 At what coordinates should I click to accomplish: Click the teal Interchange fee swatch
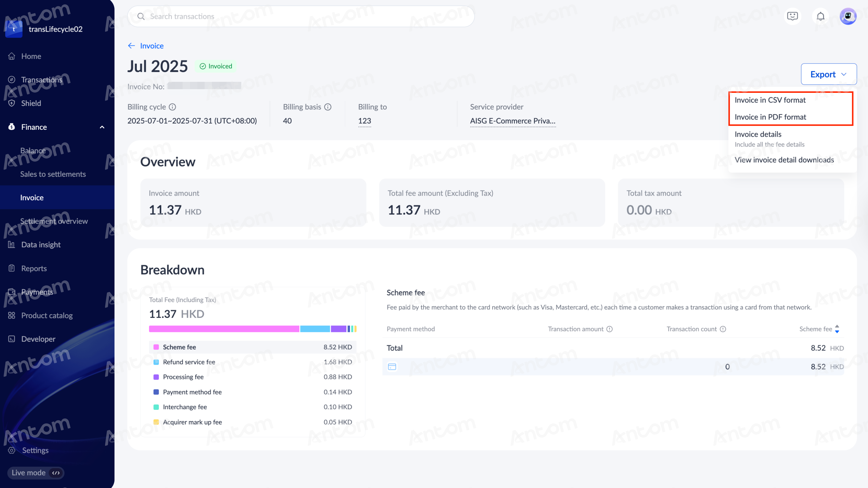coord(156,407)
